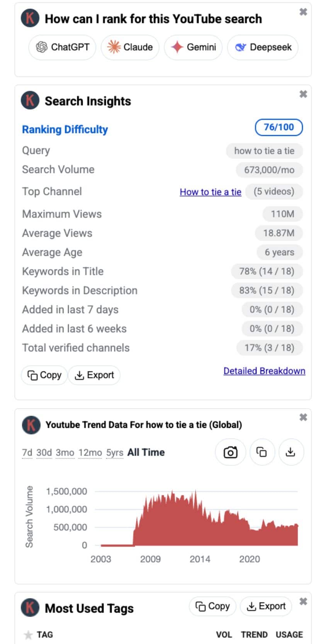Select the All Time trend range

point(146,452)
